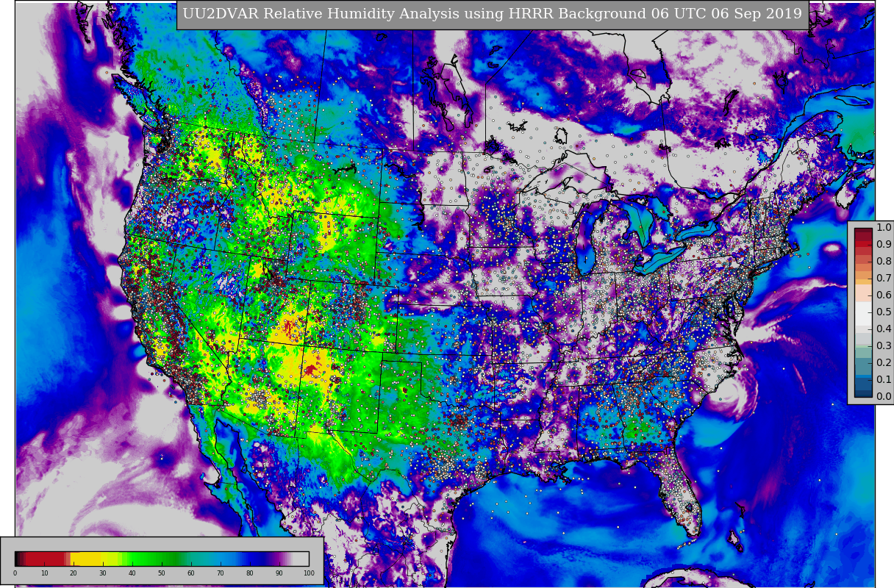Image resolution: width=894 pixels, height=588 pixels.
Task: Click the '10' tick label on humidity colorbar
Action: pyautogui.click(x=44, y=573)
